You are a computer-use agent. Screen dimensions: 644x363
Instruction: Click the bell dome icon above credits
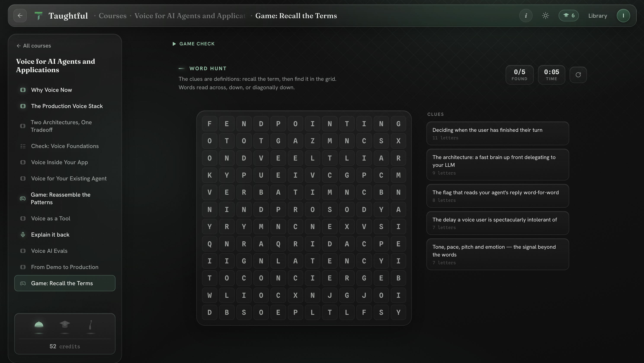(39, 325)
